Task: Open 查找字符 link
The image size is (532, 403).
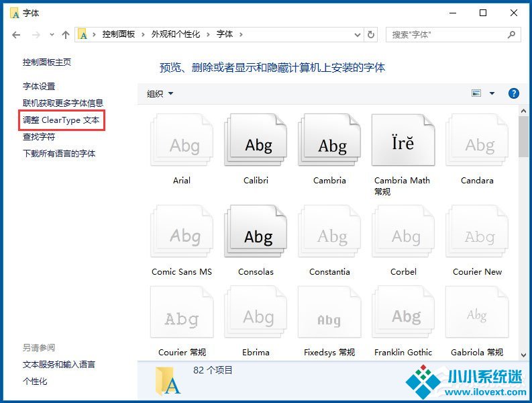Action: [39, 136]
